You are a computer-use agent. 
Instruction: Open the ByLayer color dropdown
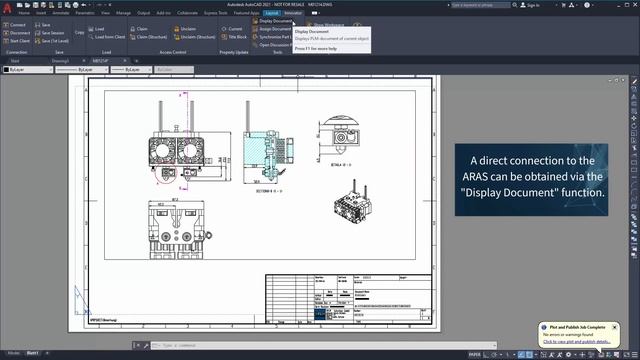(x=28, y=70)
